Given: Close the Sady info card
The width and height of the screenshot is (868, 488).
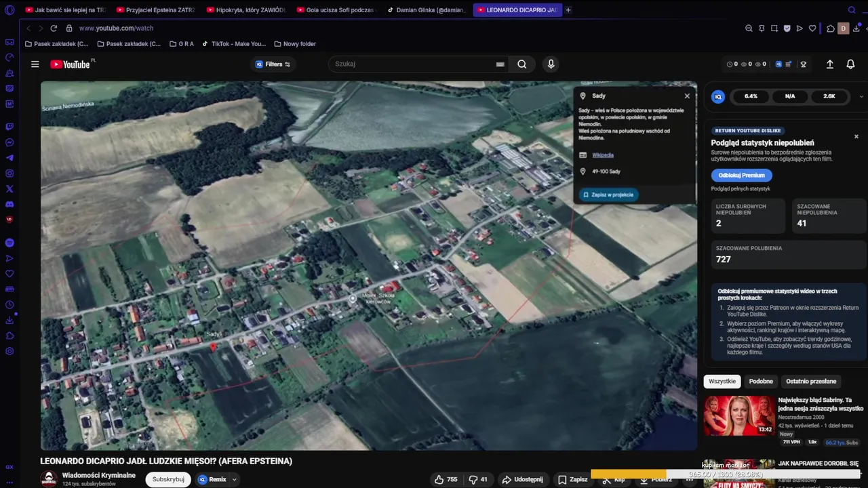Looking at the screenshot, I should pyautogui.click(x=687, y=96).
